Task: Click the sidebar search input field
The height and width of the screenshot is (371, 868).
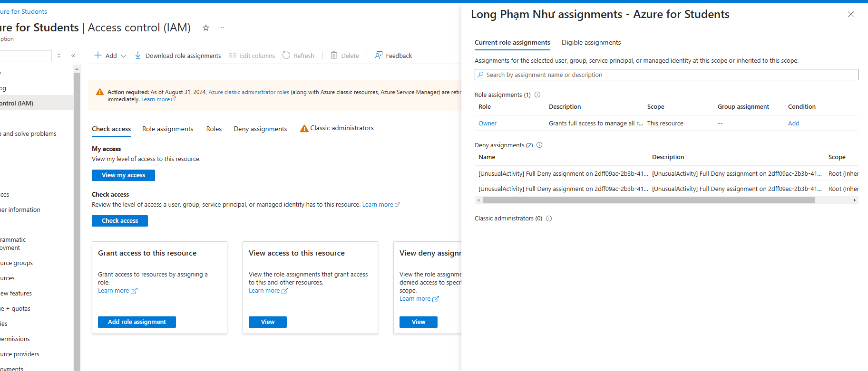Action: click(x=25, y=56)
